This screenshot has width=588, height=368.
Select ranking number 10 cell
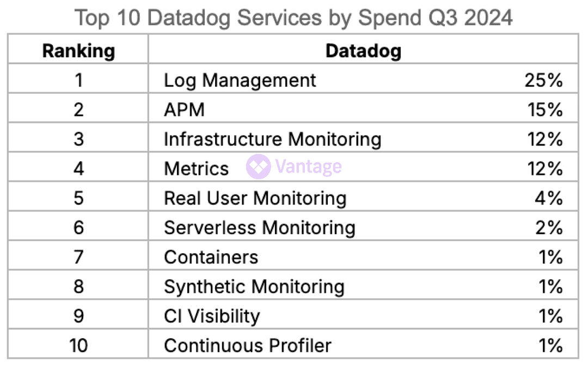coord(78,345)
